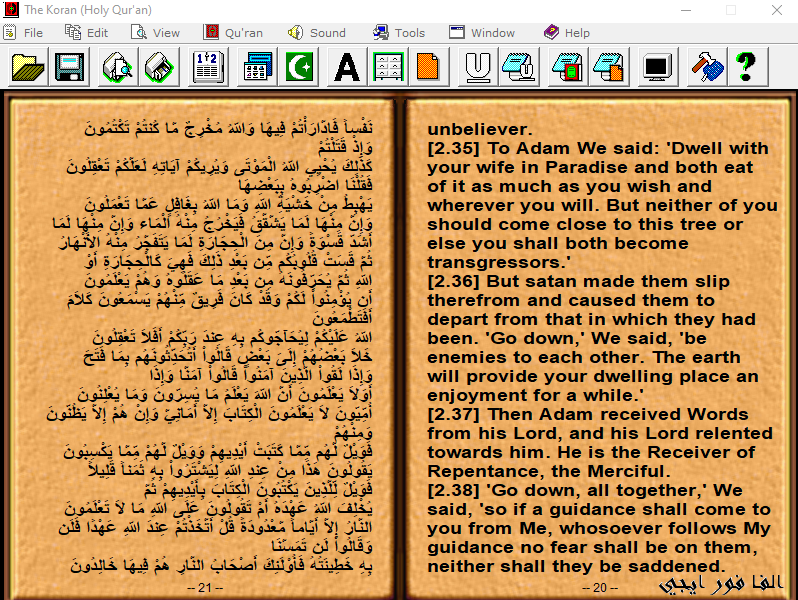Minimize the Koran window

coord(686,10)
